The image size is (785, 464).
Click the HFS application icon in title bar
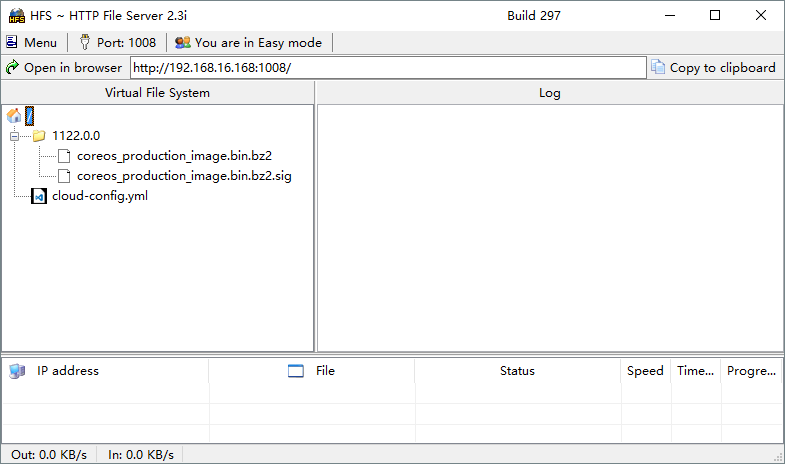(17, 16)
